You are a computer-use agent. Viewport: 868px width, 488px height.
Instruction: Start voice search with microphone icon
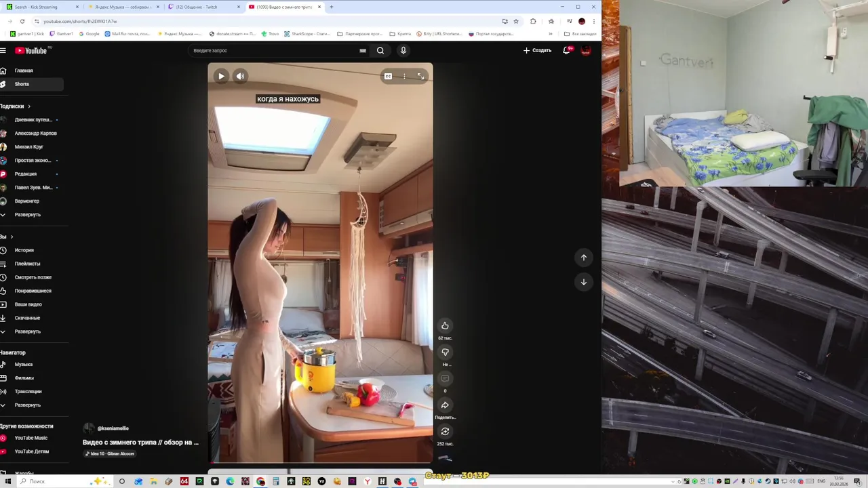click(x=403, y=50)
